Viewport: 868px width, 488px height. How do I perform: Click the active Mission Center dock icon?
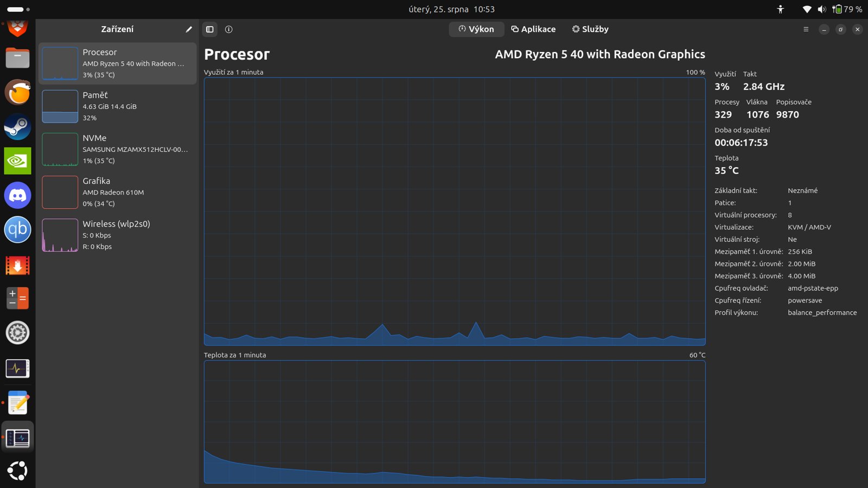[18, 438]
